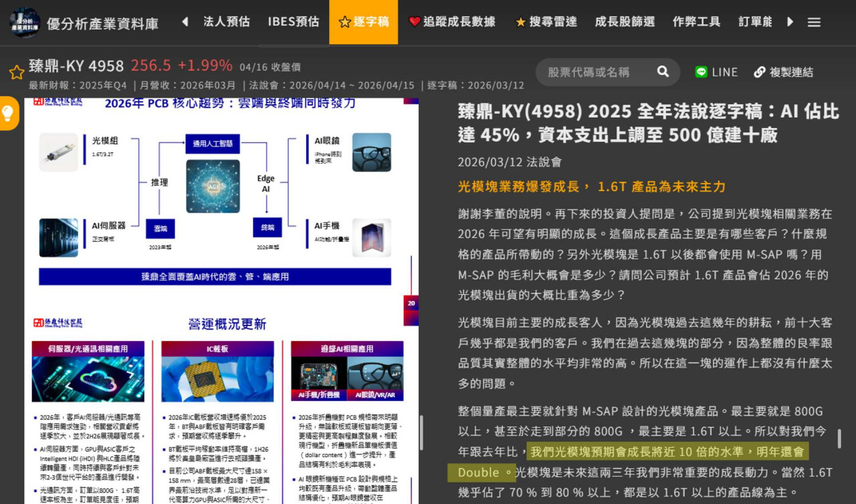The height and width of the screenshot is (504, 856).
Task: Open the hamburger menu icon
Action: coord(814,21)
